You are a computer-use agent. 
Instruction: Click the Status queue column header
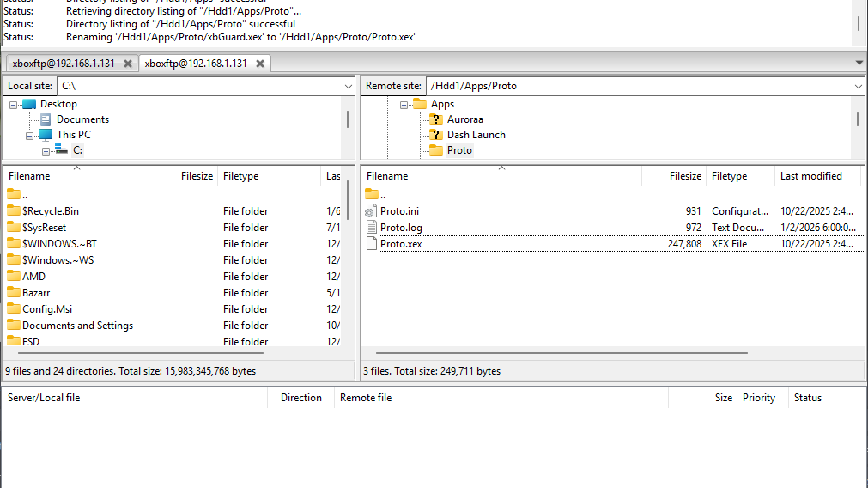(x=827, y=399)
